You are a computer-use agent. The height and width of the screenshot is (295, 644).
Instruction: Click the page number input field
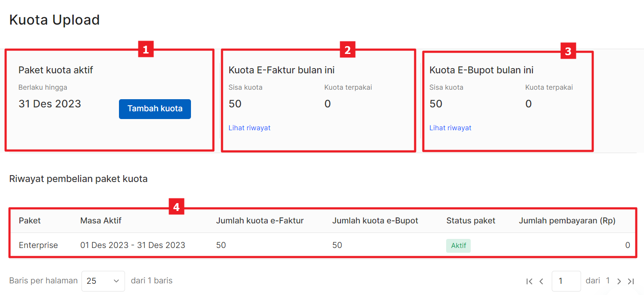pos(566,281)
